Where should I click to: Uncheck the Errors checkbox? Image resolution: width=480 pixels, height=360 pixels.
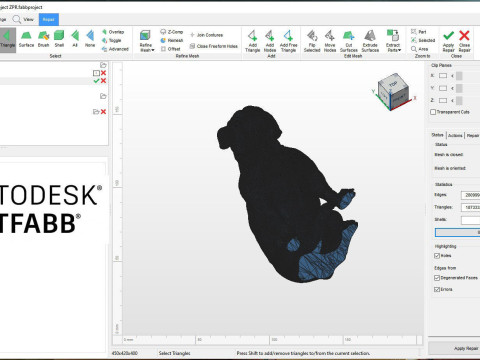point(437,289)
